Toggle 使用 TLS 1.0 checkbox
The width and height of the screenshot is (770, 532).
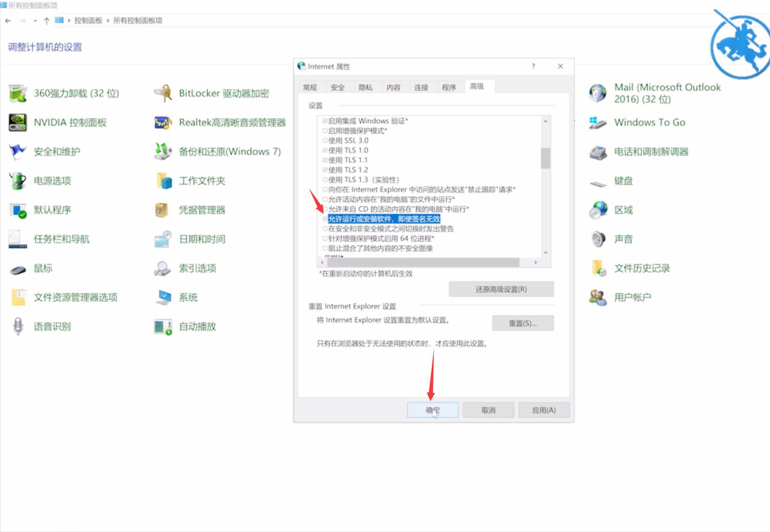click(325, 150)
